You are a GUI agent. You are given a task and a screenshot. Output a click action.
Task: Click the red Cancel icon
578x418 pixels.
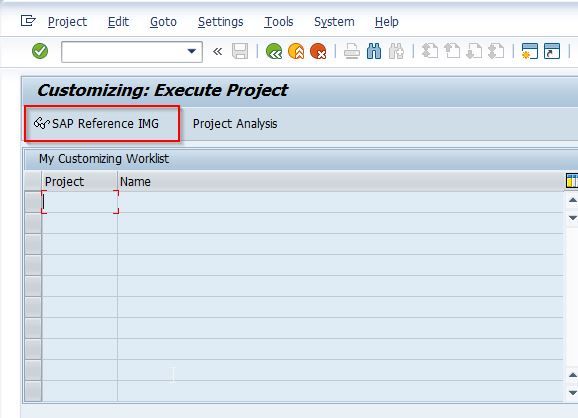(318, 51)
